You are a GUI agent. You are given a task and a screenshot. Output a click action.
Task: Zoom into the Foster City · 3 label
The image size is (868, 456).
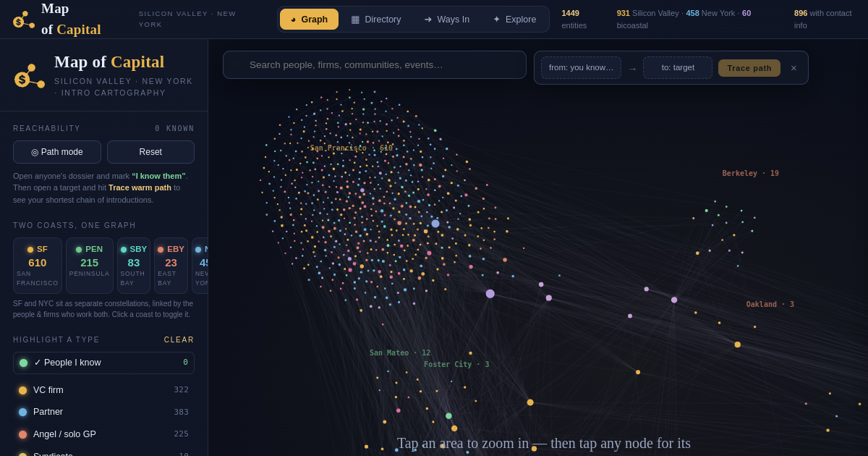pyautogui.click(x=456, y=364)
